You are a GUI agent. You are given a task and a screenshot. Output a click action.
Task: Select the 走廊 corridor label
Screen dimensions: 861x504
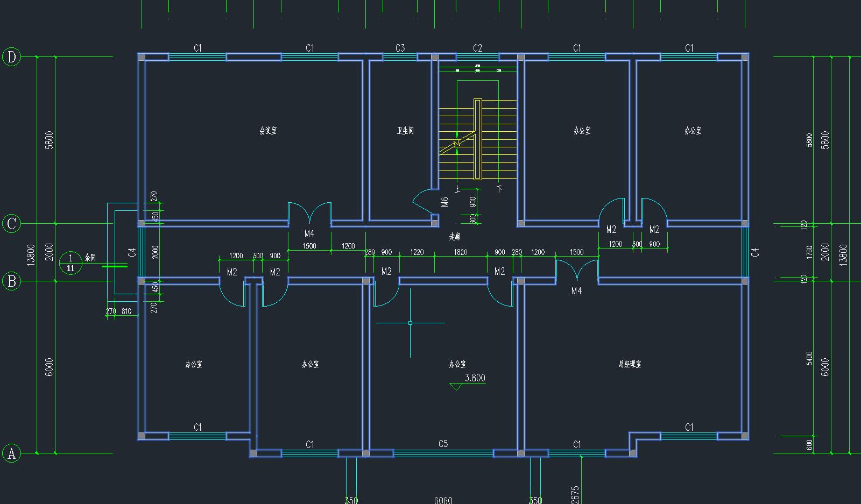pos(455,237)
